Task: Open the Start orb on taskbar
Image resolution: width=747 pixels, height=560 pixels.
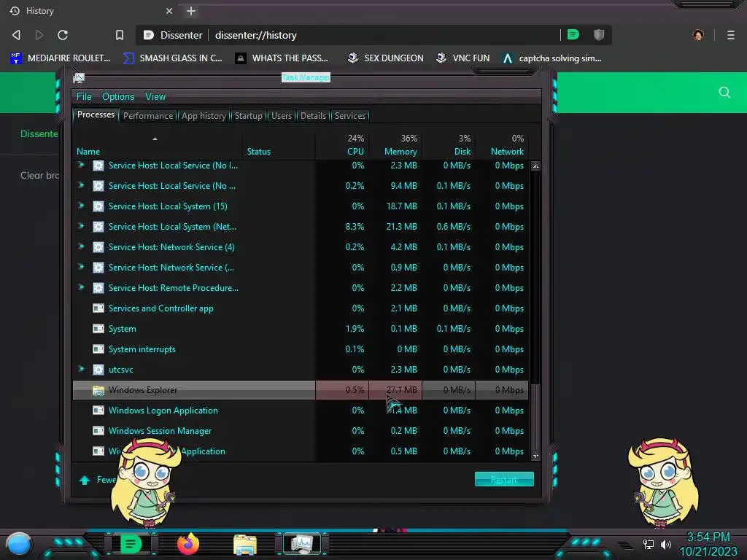Action: tap(18, 545)
